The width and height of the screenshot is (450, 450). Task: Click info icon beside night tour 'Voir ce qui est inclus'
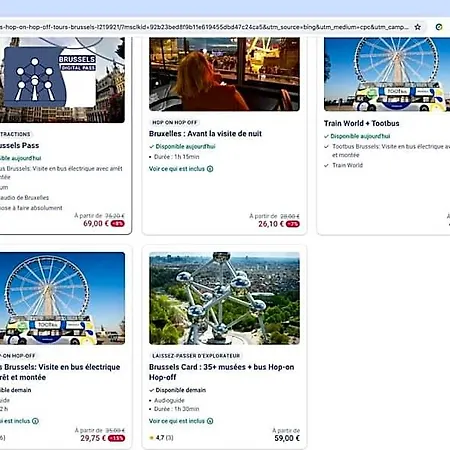(210, 169)
